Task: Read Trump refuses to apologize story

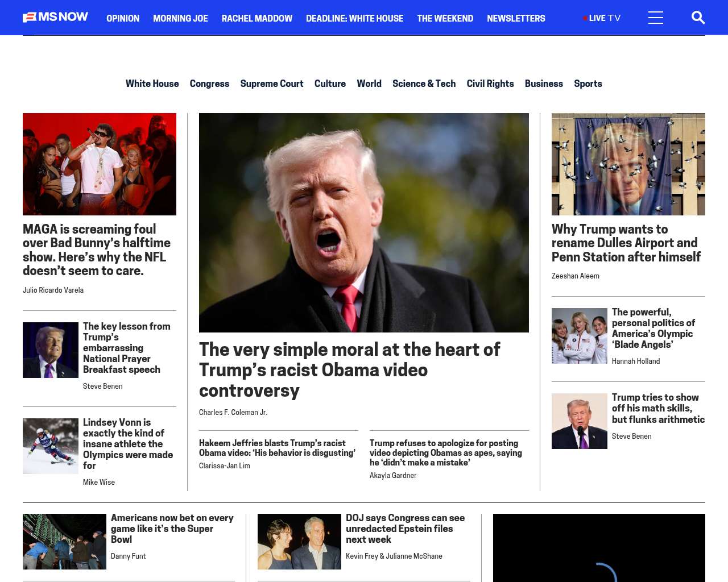Action: click(446, 452)
